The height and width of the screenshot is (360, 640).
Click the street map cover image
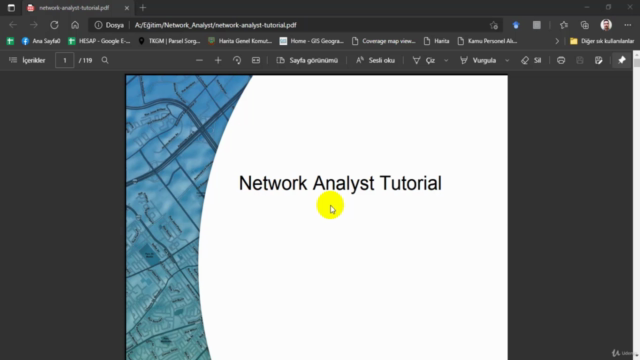[167, 218]
